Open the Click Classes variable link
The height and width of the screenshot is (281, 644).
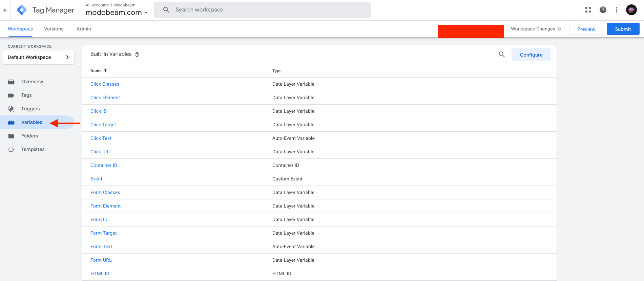tap(105, 84)
